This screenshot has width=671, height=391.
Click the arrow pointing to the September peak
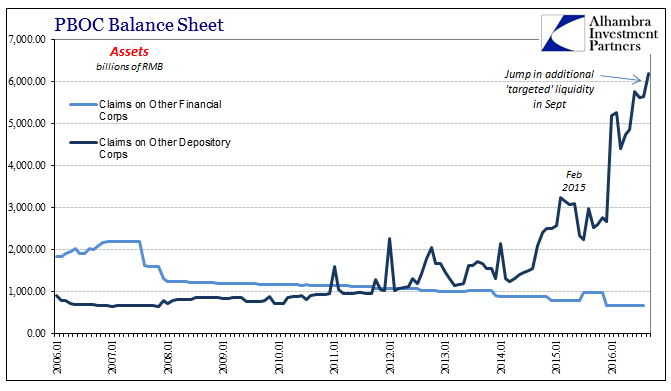pyautogui.click(x=621, y=77)
